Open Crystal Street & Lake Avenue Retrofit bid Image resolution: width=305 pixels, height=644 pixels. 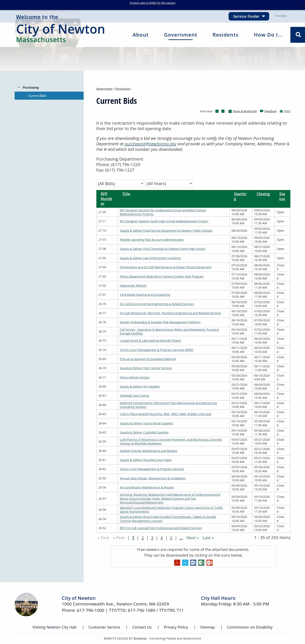(150, 341)
